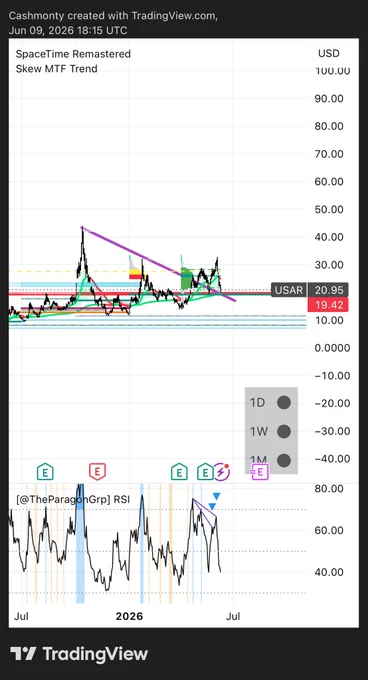This screenshot has width=368, height=680.
Task: Click the 30.00 price axis label
Action: click(329, 265)
